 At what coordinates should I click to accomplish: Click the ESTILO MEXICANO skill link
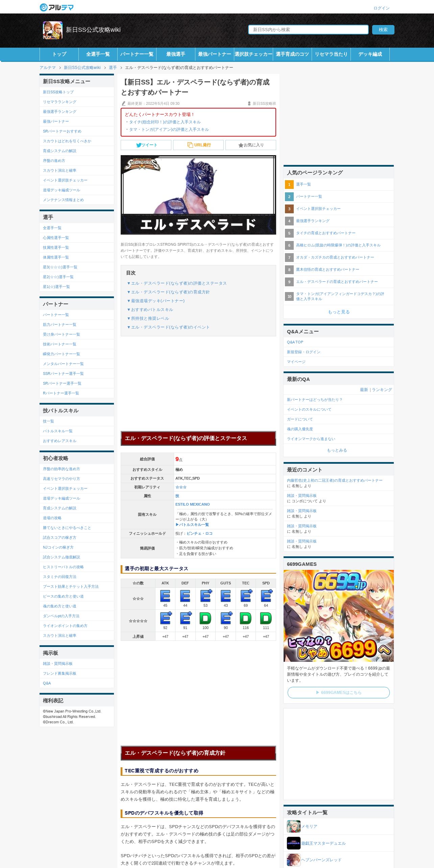click(192, 504)
